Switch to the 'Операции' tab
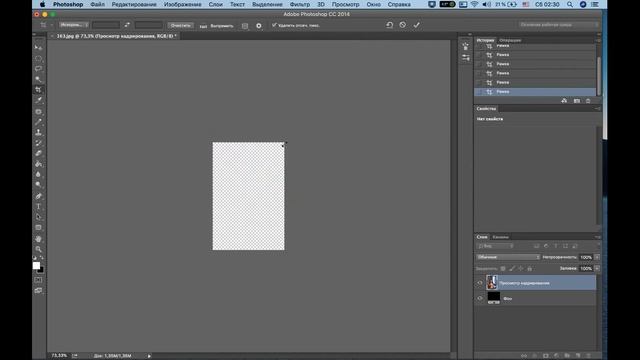 510,40
